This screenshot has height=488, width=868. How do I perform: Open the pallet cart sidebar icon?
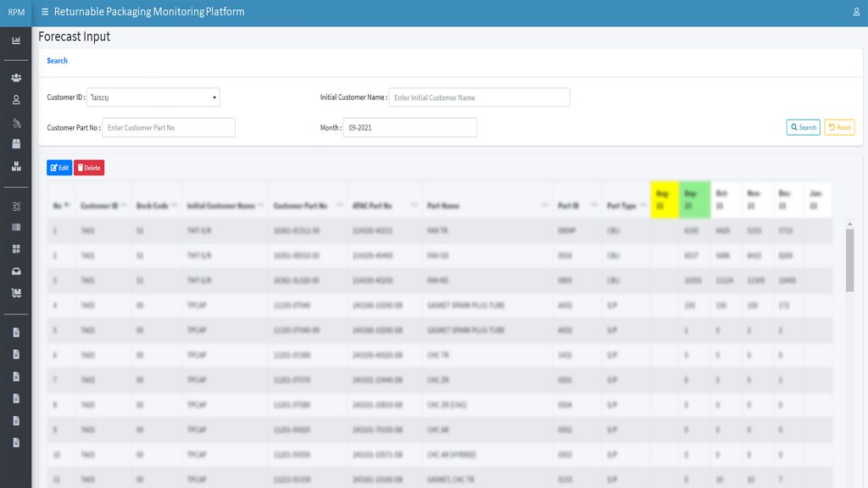point(16,292)
